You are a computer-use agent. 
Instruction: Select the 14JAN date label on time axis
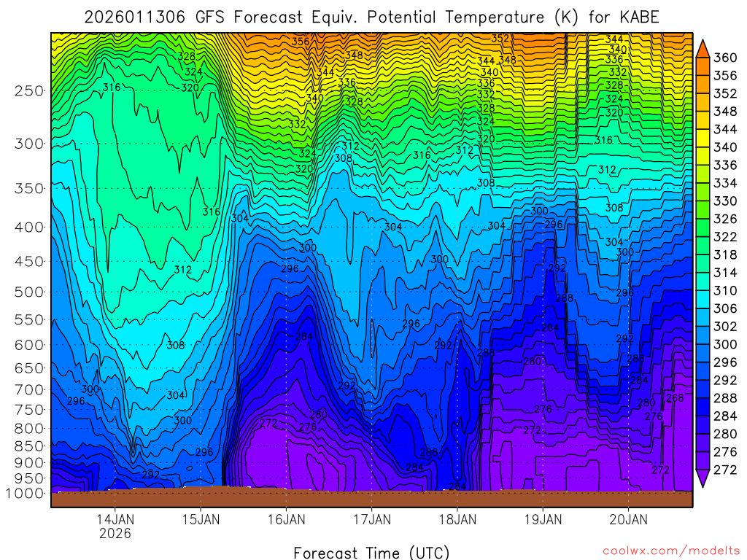pos(115,519)
